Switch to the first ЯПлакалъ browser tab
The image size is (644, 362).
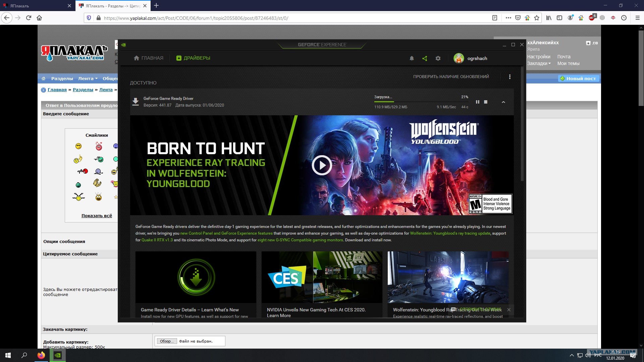coord(37,6)
